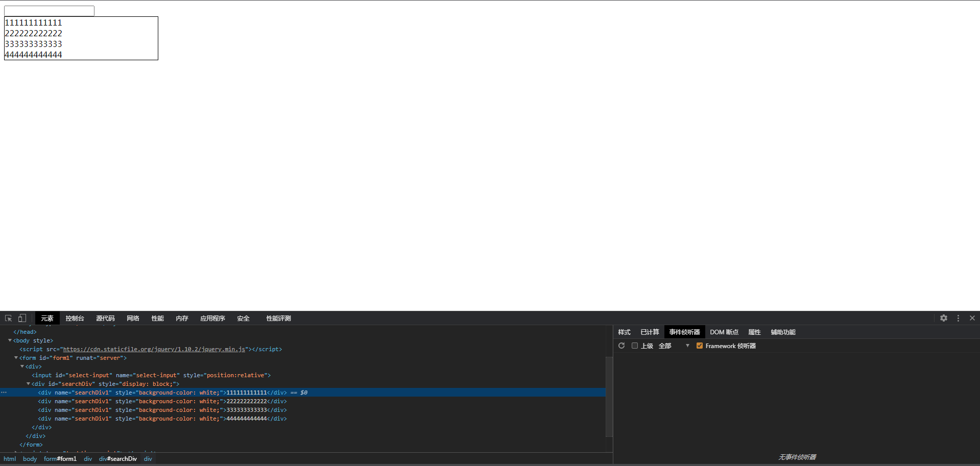The height and width of the screenshot is (466, 980).
Task: Collapse the form#form1 node
Action: click(16, 358)
